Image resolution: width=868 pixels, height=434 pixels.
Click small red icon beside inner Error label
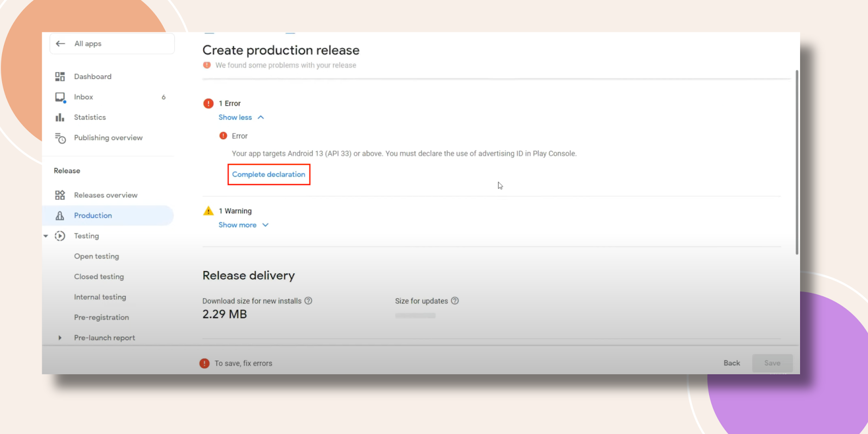click(223, 136)
